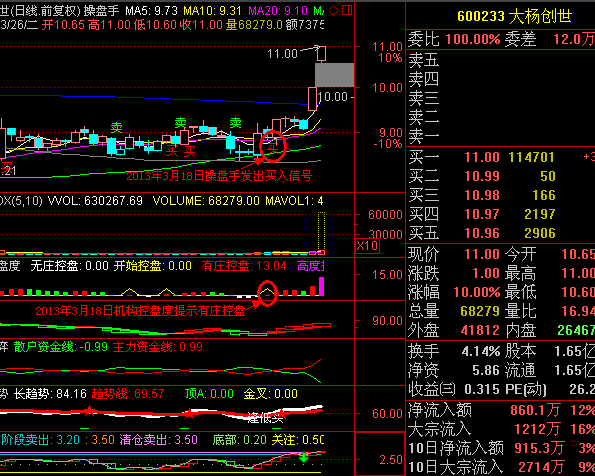Click the MA5: 9.73 indicator label
This screenshot has height=476, width=595.
(x=151, y=10)
